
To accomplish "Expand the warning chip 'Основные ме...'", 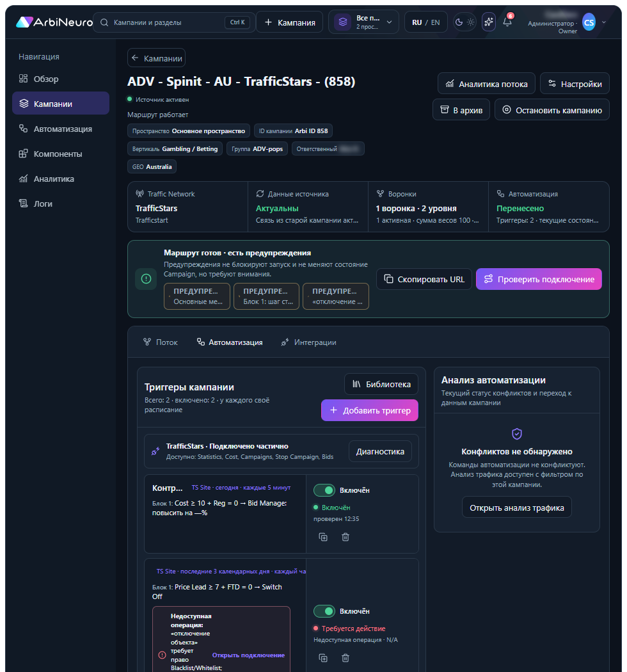I will coord(196,296).
